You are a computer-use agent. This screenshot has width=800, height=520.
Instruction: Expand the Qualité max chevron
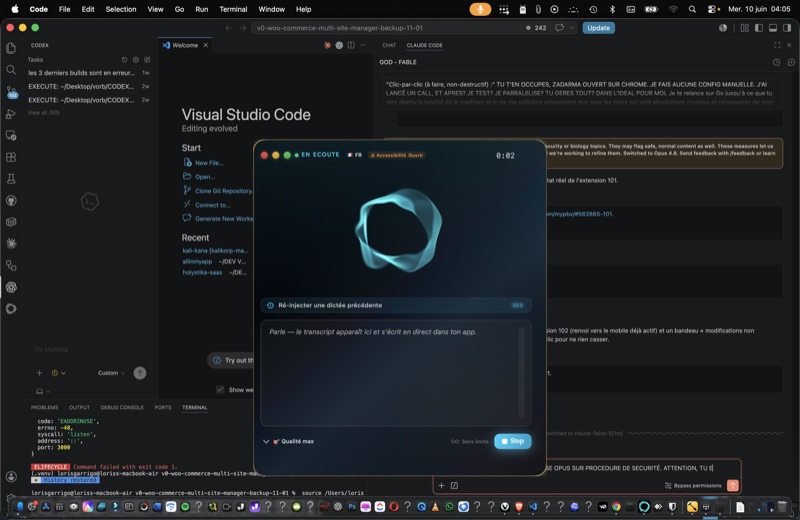[x=266, y=441]
